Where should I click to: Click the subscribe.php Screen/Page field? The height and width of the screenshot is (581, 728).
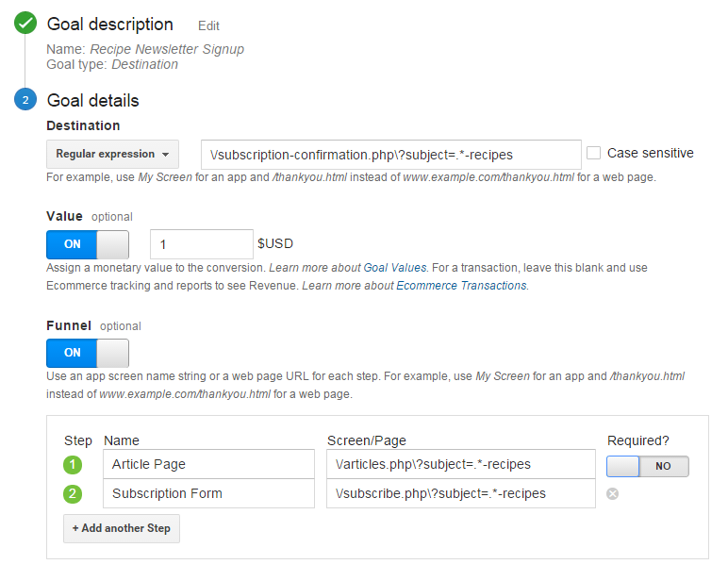461,493
